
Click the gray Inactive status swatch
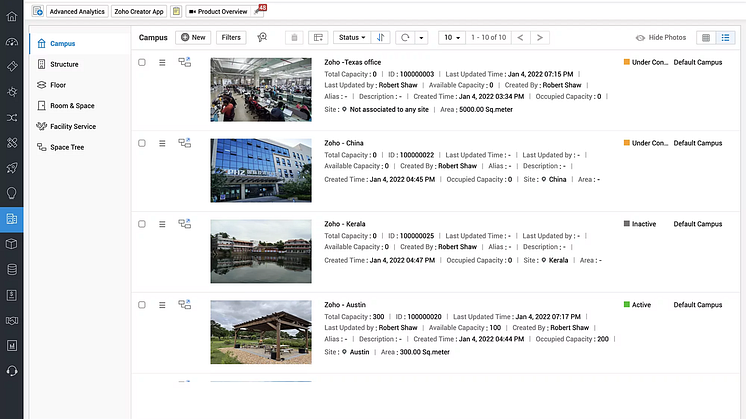627,224
